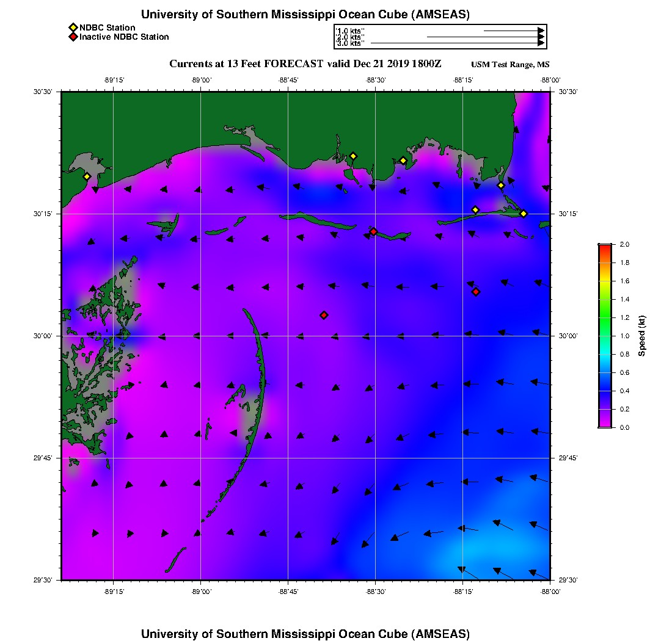Click the 30°30' label on the left axis

point(43,92)
